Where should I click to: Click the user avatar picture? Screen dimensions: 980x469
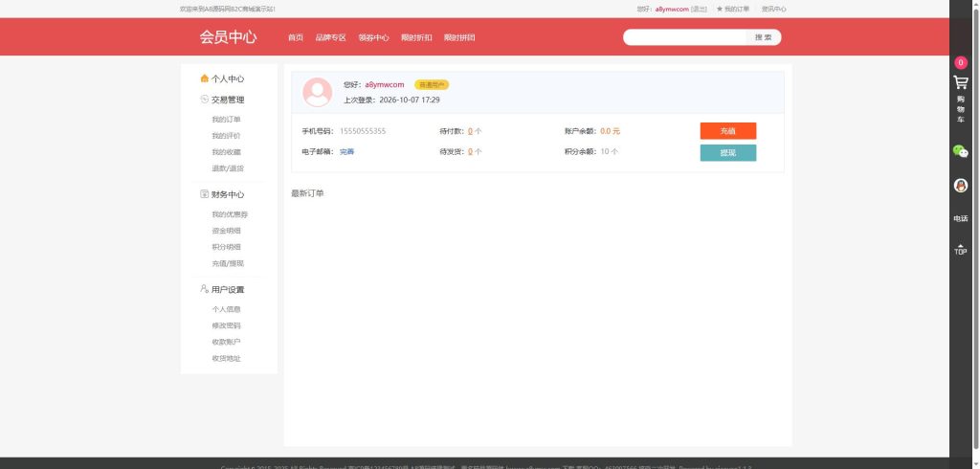[x=318, y=92]
